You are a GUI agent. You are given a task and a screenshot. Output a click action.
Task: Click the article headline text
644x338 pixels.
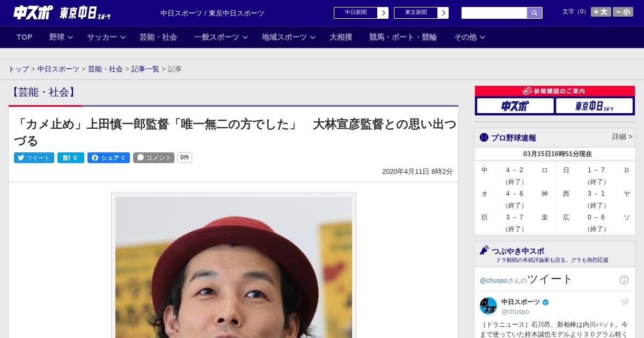(x=235, y=133)
